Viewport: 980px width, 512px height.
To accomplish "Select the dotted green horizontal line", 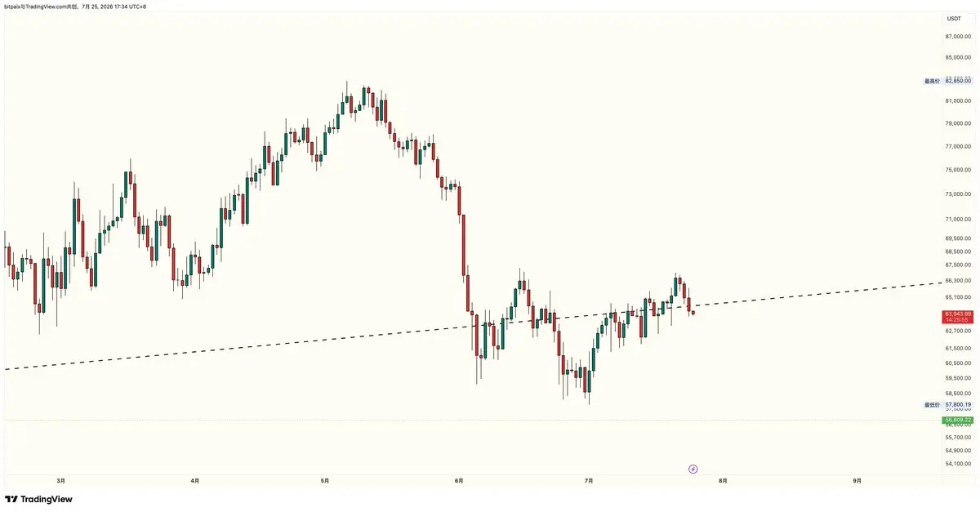I will (472, 421).
